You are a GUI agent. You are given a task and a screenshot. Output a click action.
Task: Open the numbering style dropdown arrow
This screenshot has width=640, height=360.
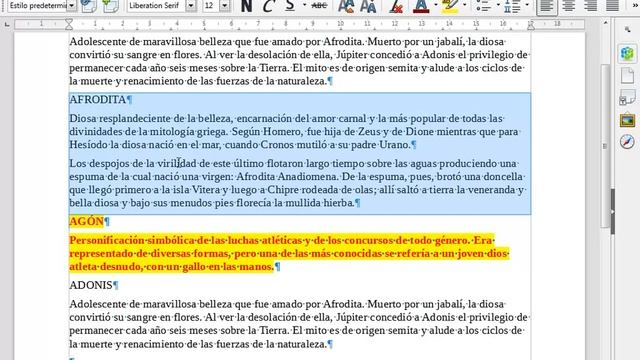tap(527, 5)
